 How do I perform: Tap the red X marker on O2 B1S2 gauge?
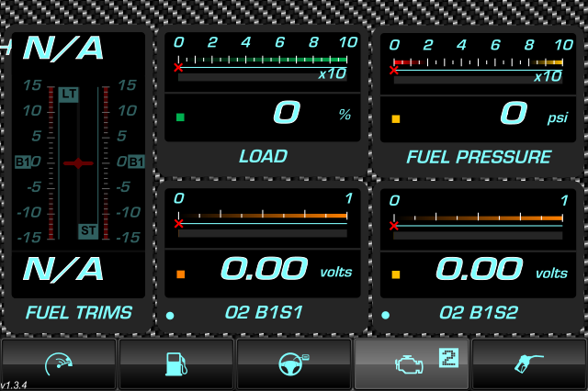tap(394, 226)
